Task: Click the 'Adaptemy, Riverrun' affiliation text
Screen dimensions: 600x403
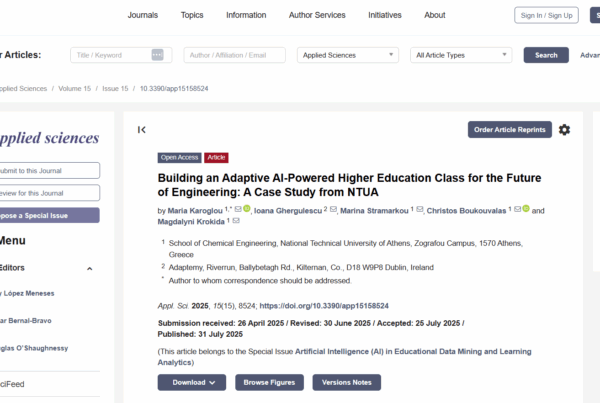Action: click(301, 267)
